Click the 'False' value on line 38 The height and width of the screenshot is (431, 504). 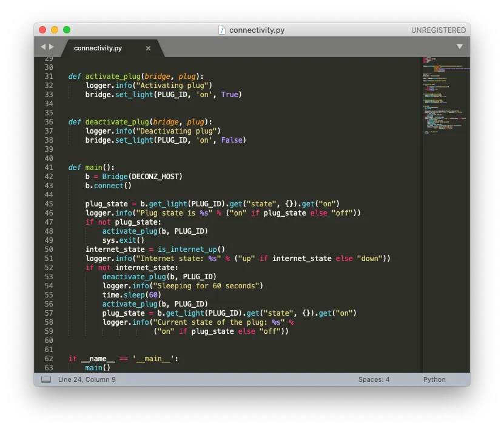[232, 140]
